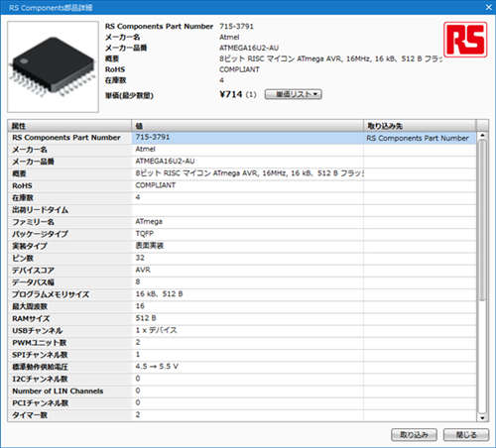The image size is (496, 448).
Task: Click the 取り込み import button
Action: click(x=414, y=435)
